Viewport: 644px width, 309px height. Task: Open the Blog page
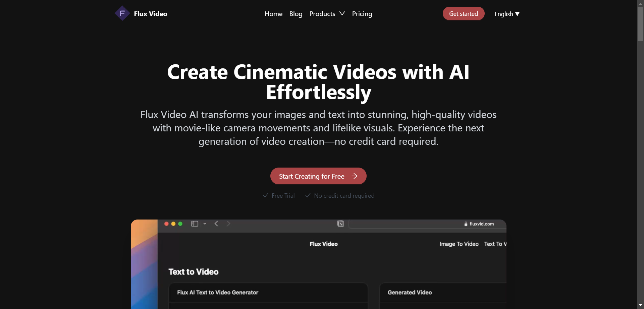coord(296,14)
